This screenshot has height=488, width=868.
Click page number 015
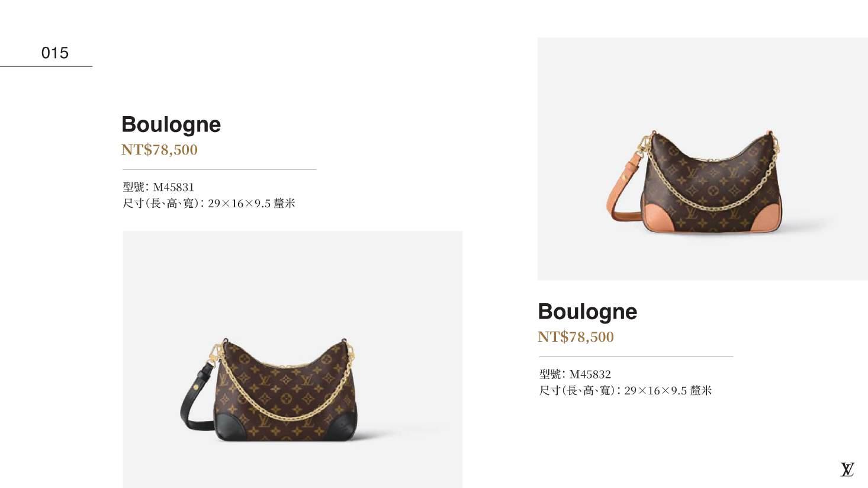click(54, 53)
